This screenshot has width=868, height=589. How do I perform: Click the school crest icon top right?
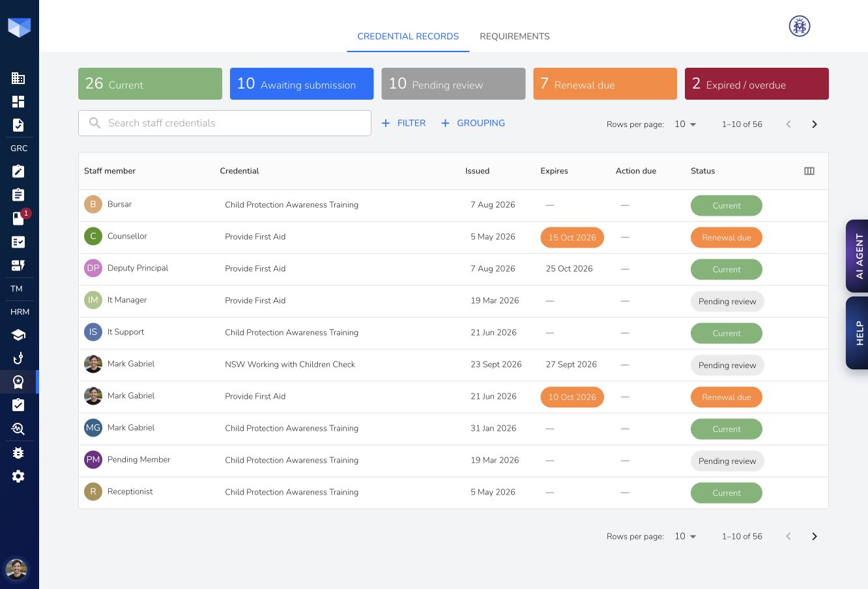click(x=800, y=26)
